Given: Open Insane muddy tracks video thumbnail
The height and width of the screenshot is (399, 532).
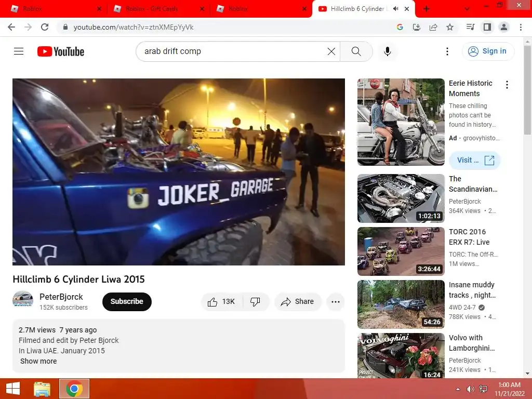Looking at the screenshot, I should [x=401, y=304].
